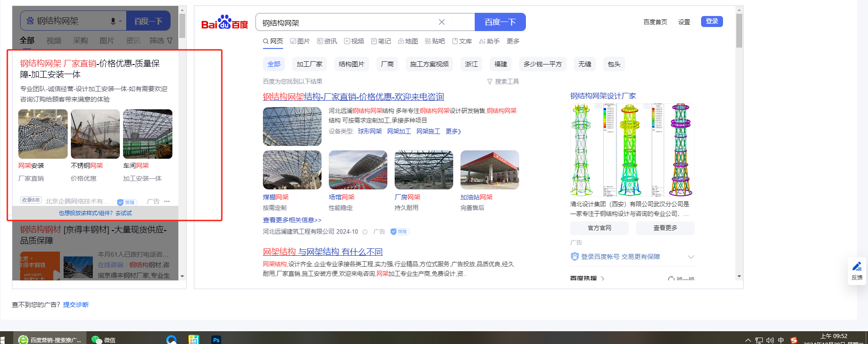The width and height of the screenshot is (868, 344).
Task: Click the mobile 百度一下 search button
Action: coord(148,21)
